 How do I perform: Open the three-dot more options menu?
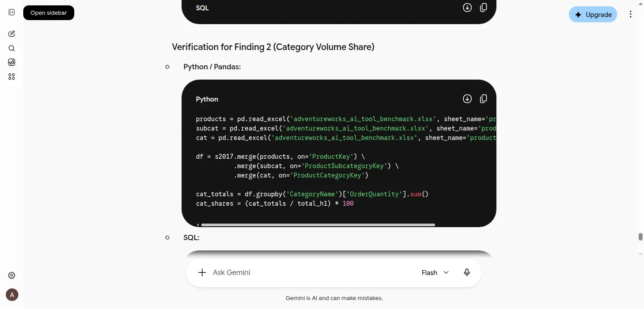click(x=631, y=14)
